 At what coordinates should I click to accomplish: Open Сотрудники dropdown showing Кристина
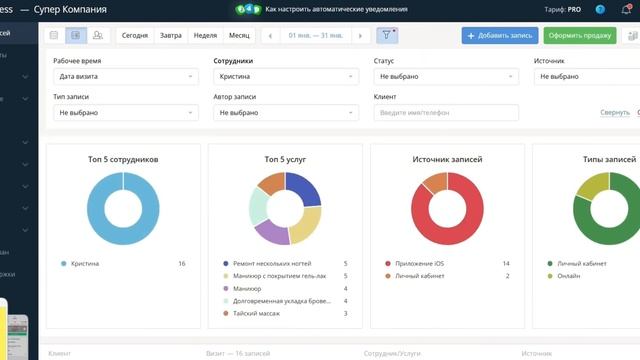286,77
